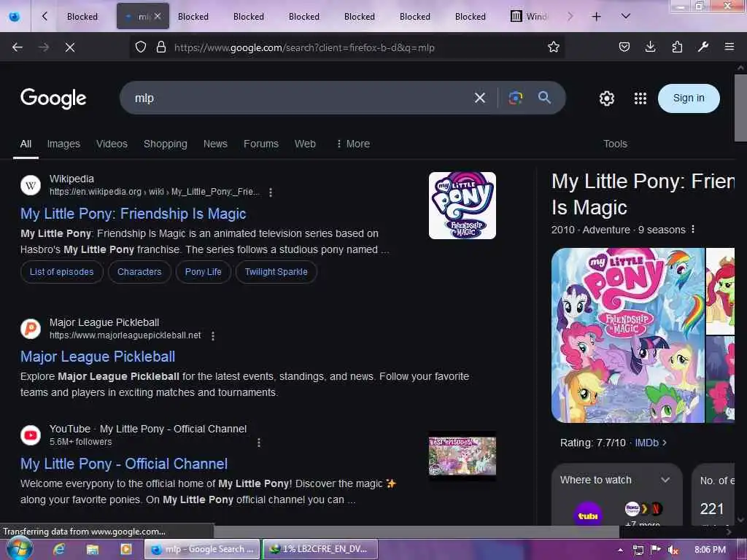The height and width of the screenshot is (560, 747).
Task: Open the Firefox application menu
Action: (x=729, y=47)
